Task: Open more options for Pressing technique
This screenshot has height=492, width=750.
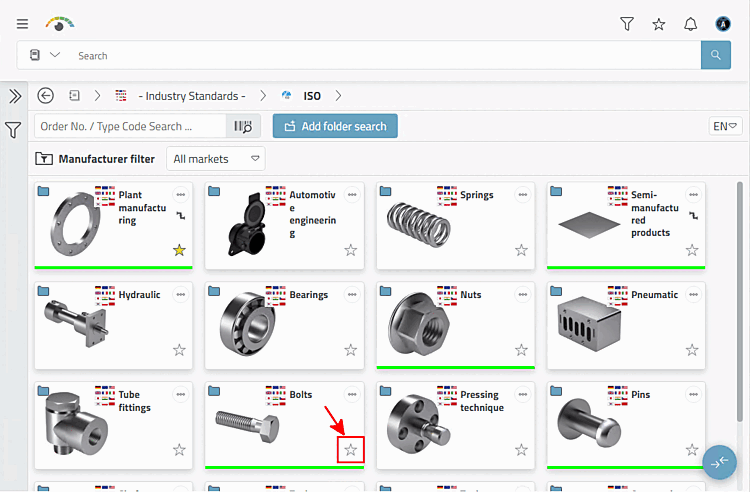Action: (523, 394)
